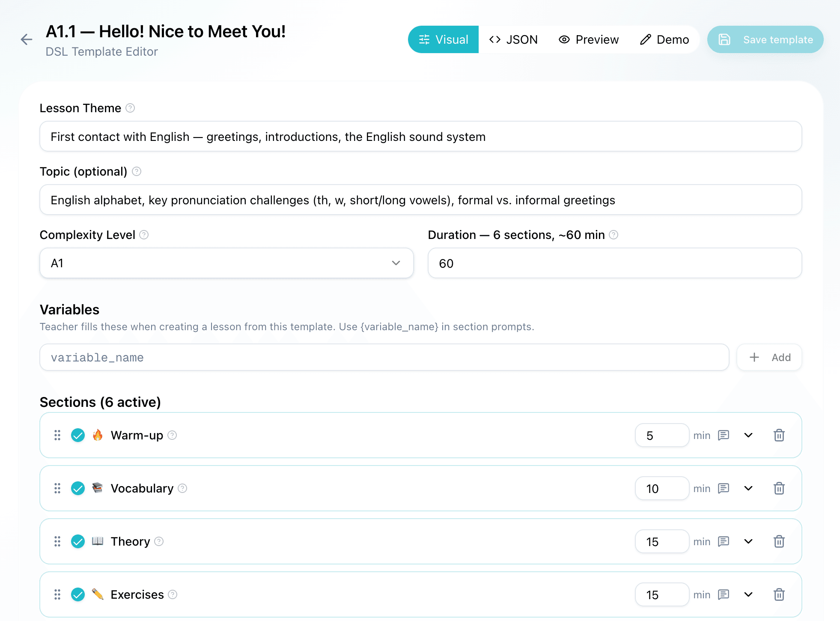840x621 pixels.
Task: Uncheck the Theory section checkbox
Action: coord(78,541)
